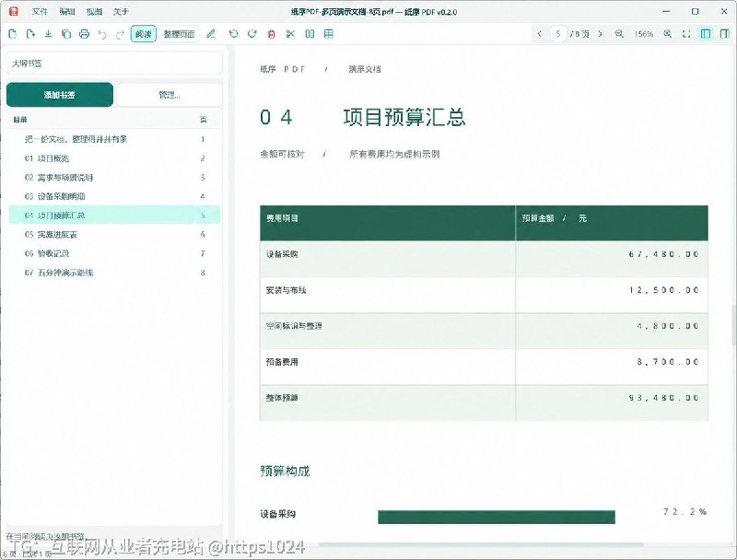737x560 pixels.
Task: Click the grid/table layout icon
Action: [329, 34]
